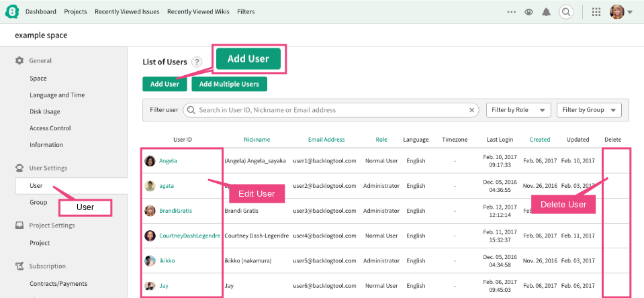644x298 pixels.
Task: Open Project under Project Settings
Action: pyautogui.click(x=40, y=243)
